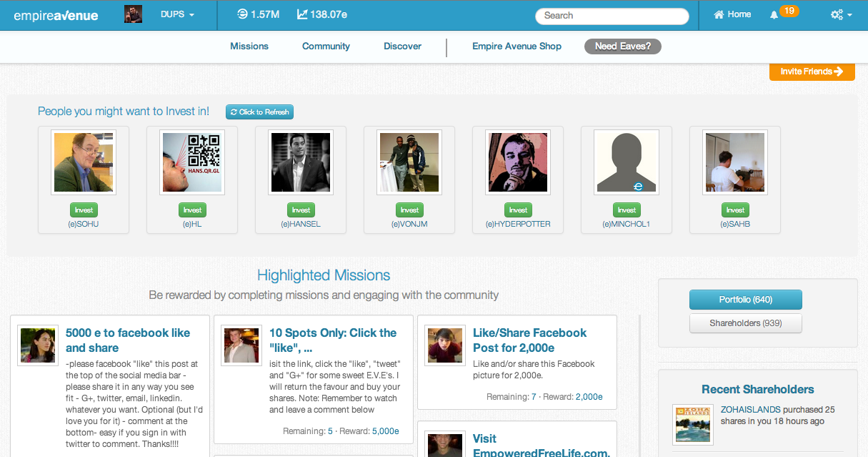868x457 pixels.
Task: Click the Eaves balance 1.57M icon
Action: tap(242, 14)
